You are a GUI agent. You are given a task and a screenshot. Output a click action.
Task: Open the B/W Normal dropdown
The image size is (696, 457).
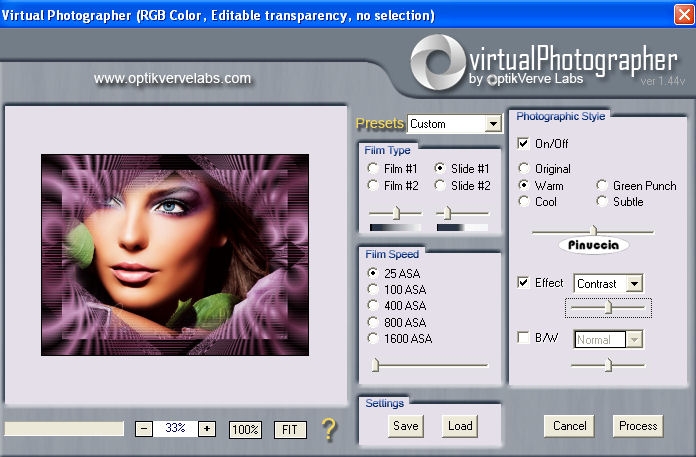(608, 339)
